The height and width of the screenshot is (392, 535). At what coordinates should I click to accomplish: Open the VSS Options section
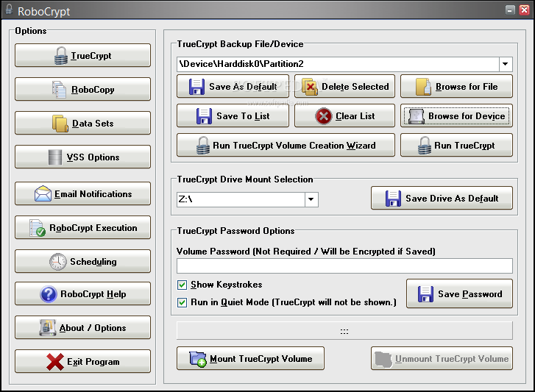tap(82, 157)
